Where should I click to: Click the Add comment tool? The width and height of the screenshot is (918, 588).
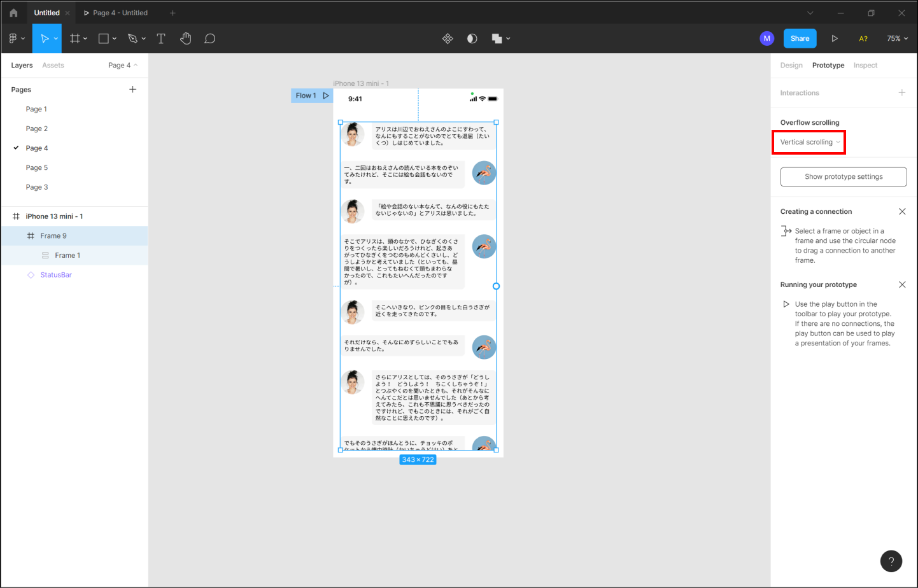point(209,39)
